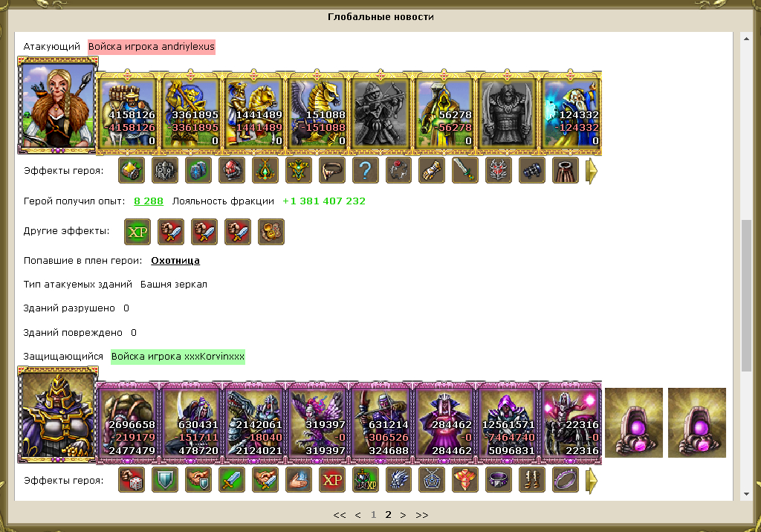Click the dice icon in defender hero effects
This screenshot has height=532, width=761.
tap(132, 480)
